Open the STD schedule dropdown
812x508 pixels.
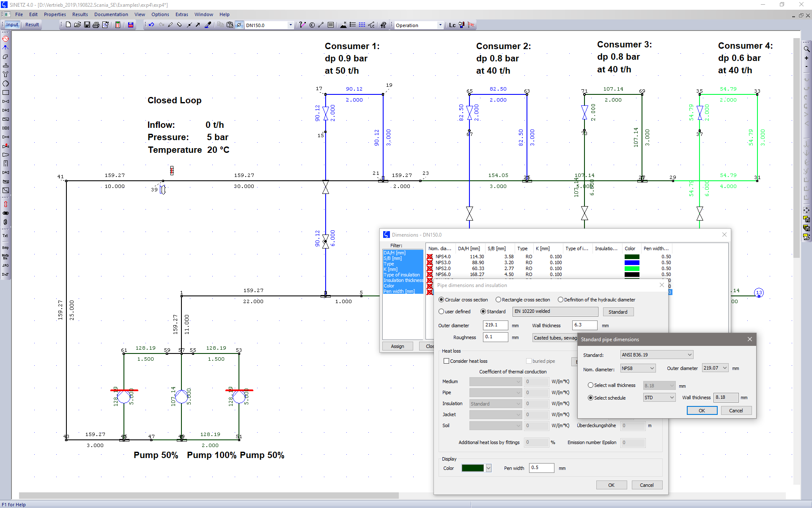point(659,398)
